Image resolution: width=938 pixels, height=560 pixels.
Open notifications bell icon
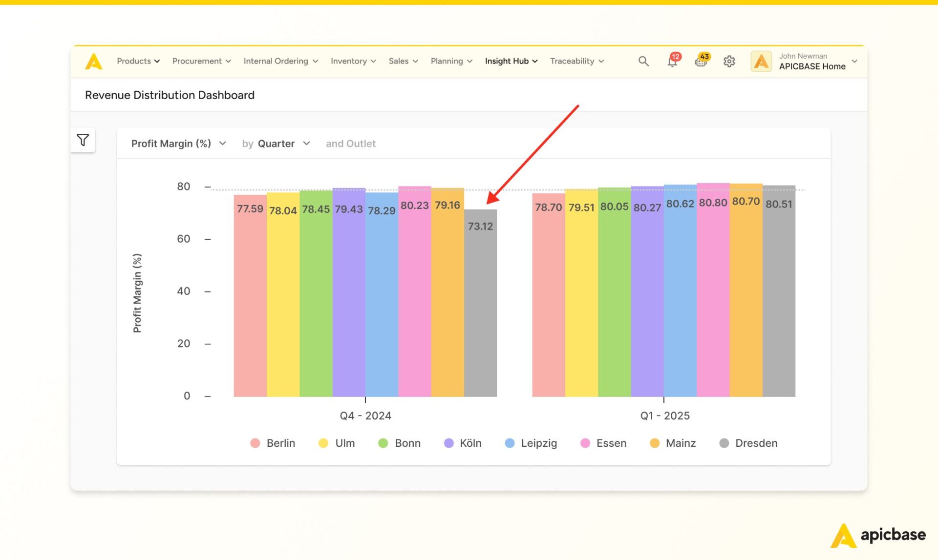click(x=672, y=61)
